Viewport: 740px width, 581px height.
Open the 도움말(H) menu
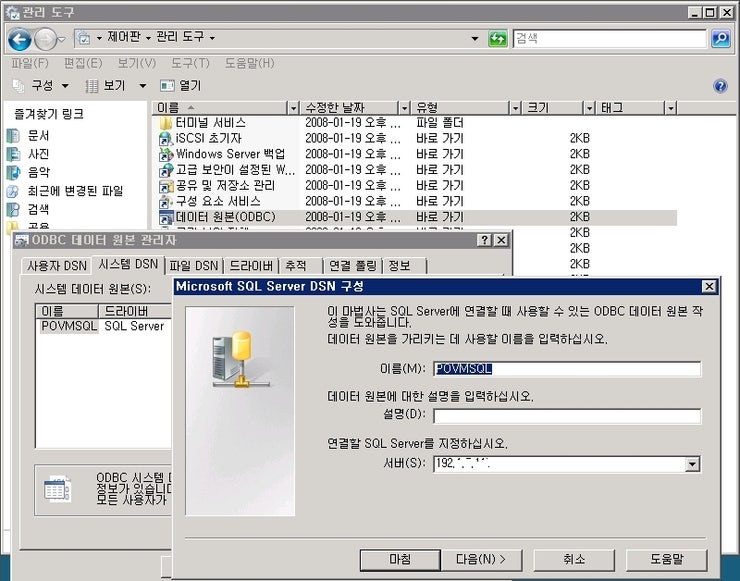[x=249, y=63]
